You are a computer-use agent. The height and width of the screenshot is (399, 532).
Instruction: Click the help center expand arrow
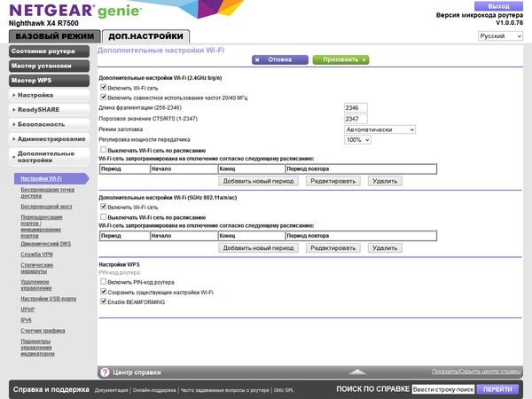[x=357, y=372]
